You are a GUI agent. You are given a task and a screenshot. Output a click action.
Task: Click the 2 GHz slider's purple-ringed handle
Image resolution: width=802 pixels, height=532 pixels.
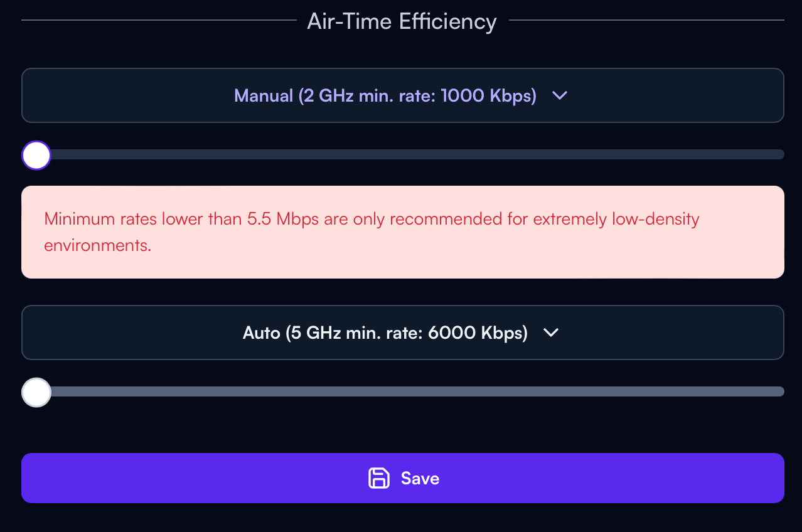(x=36, y=155)
